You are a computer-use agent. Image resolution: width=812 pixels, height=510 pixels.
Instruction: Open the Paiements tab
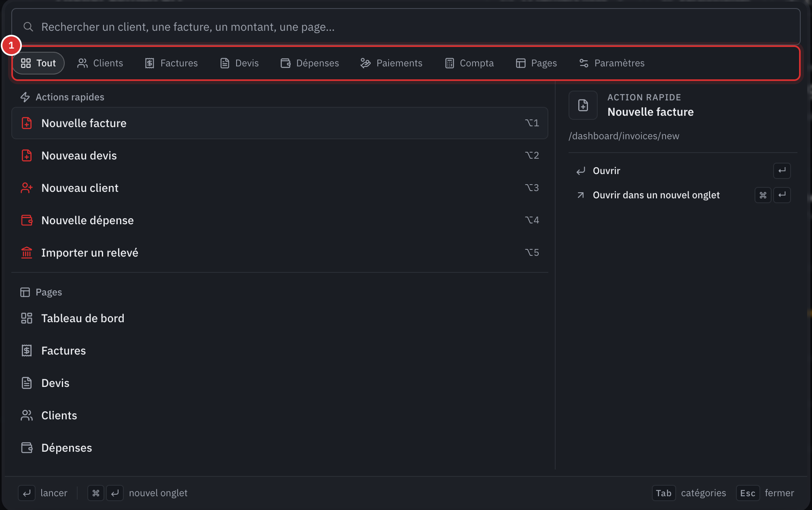coord(391,63)
